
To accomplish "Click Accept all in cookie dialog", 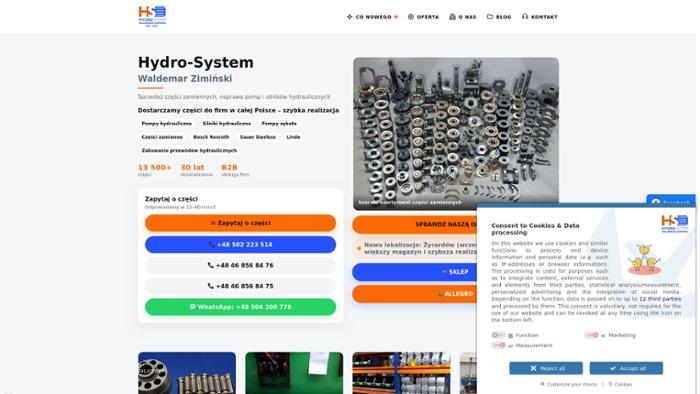I will [x=626, y=368].
